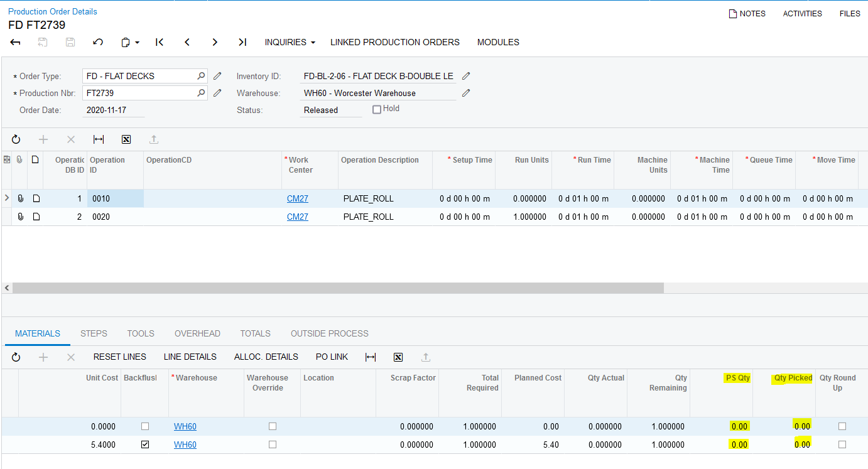Open the Outside Process tab

[329, 333]
